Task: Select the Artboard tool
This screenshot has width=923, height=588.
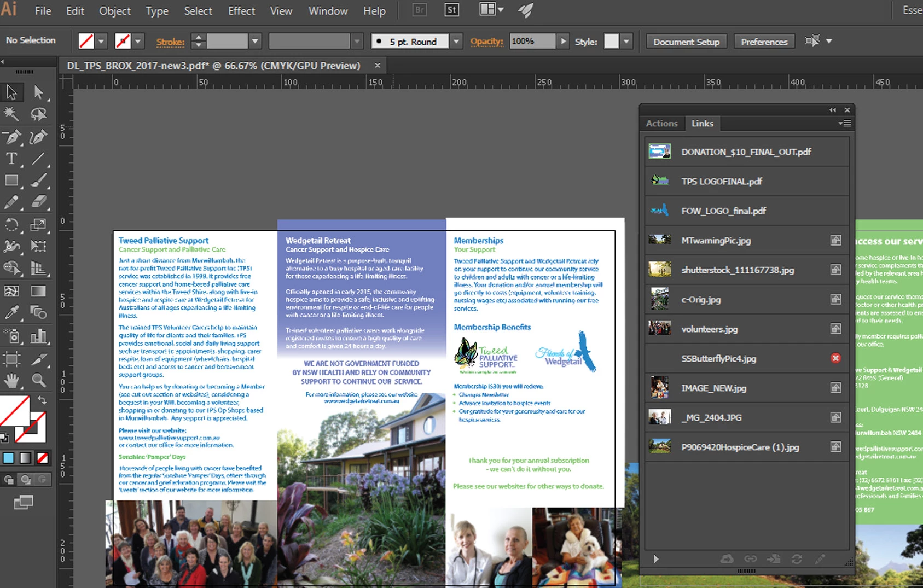Action: [x=11, y=359]
